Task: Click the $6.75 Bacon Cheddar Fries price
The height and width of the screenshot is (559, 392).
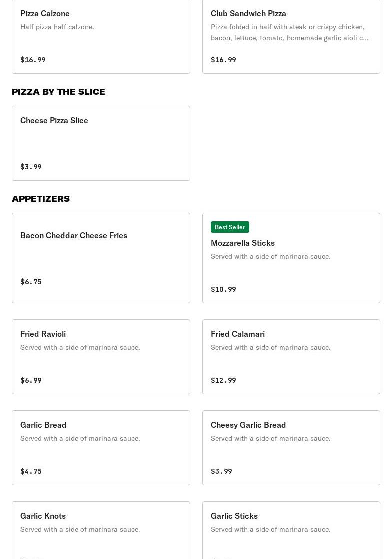Action: [31, 282]
